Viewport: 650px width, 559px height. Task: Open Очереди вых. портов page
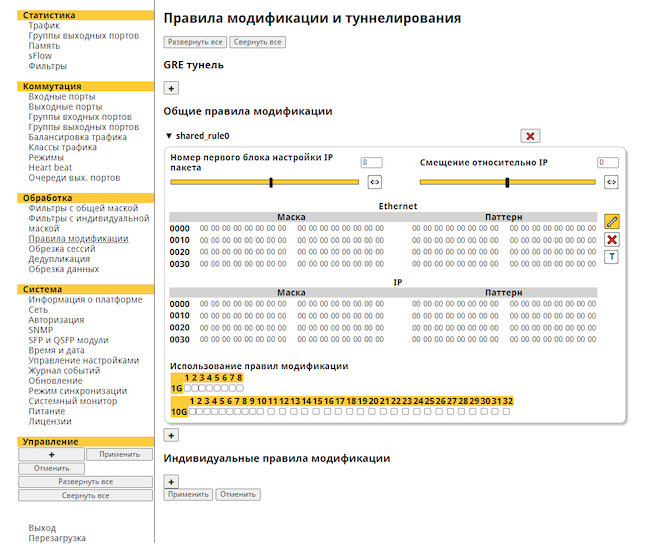click(x=74, y=178)
